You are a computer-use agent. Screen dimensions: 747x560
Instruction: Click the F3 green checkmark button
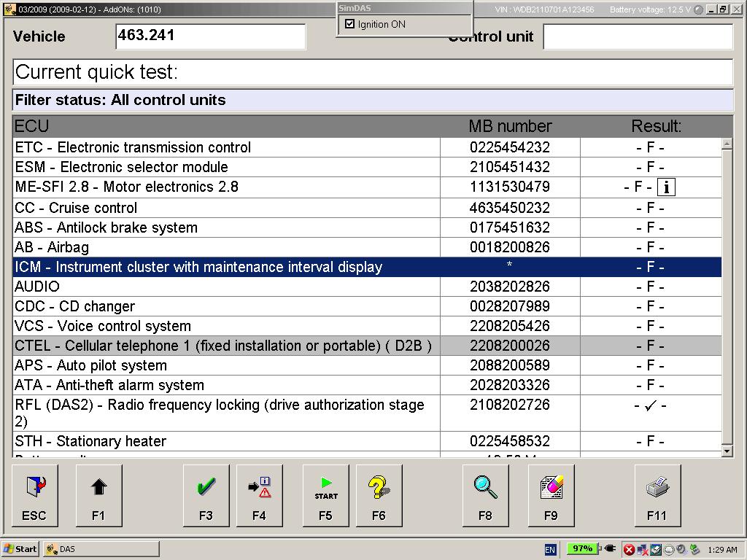206,495
